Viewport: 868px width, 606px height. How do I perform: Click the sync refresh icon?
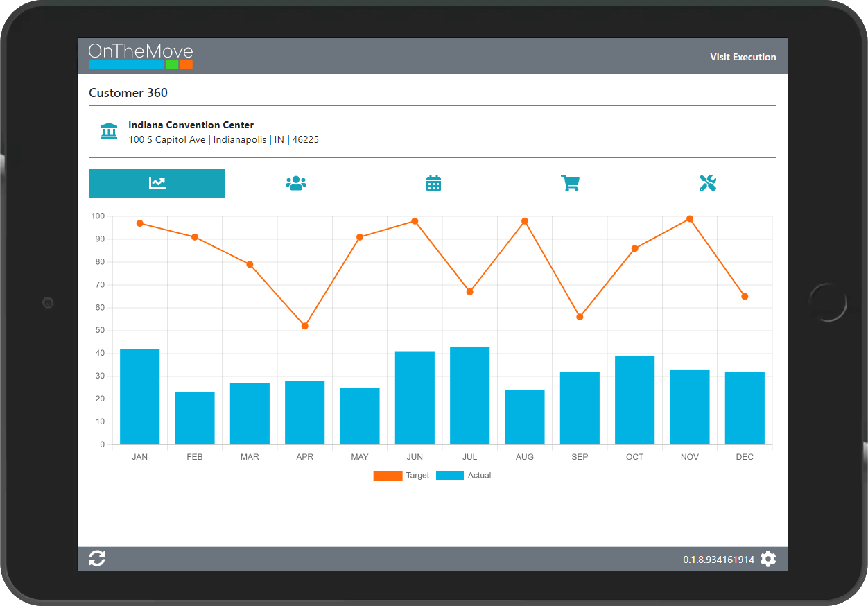click(x=97, y=558)
